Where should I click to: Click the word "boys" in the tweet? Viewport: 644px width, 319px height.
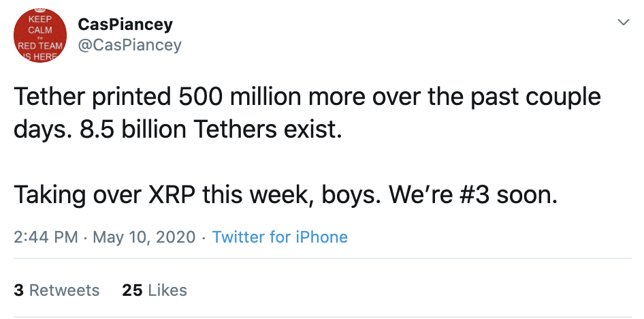coord(354,196)
